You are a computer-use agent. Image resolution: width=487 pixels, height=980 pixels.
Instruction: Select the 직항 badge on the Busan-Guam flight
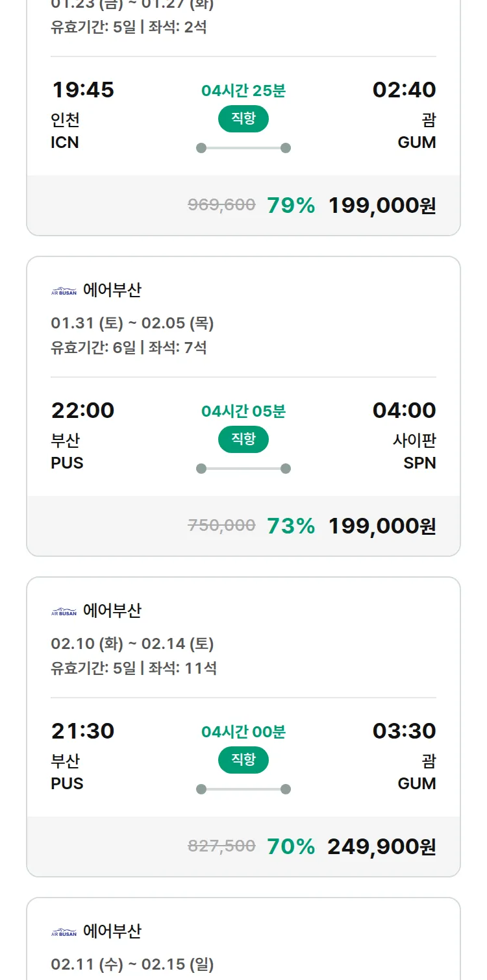point(243,759)
